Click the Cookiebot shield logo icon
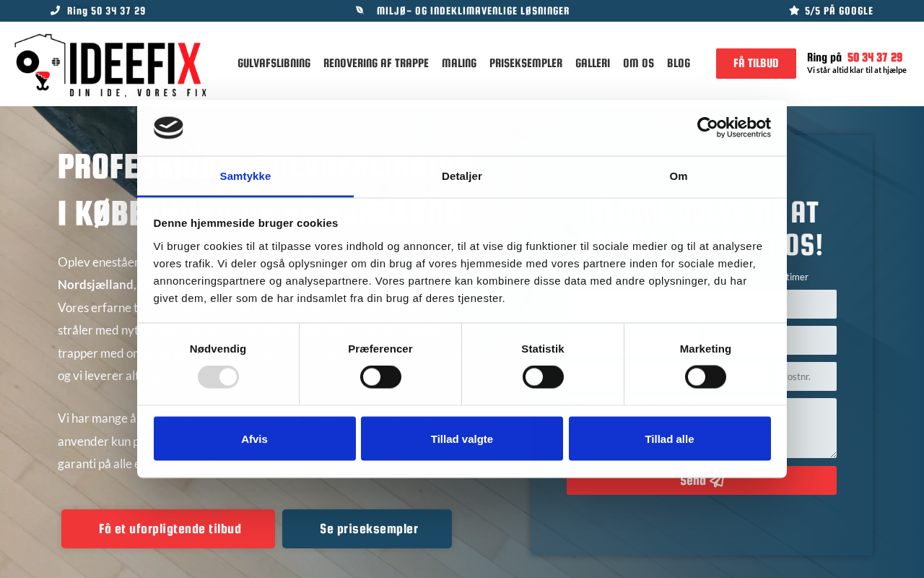The image size is (924, 578). tap(168, 128)
